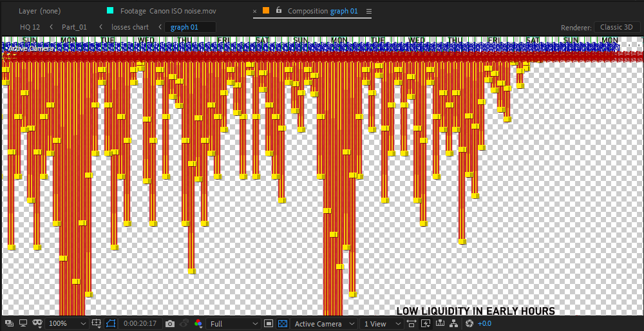Click Always Preview This View icon
This screenshot has height=331, width=644.
(9, 324)
